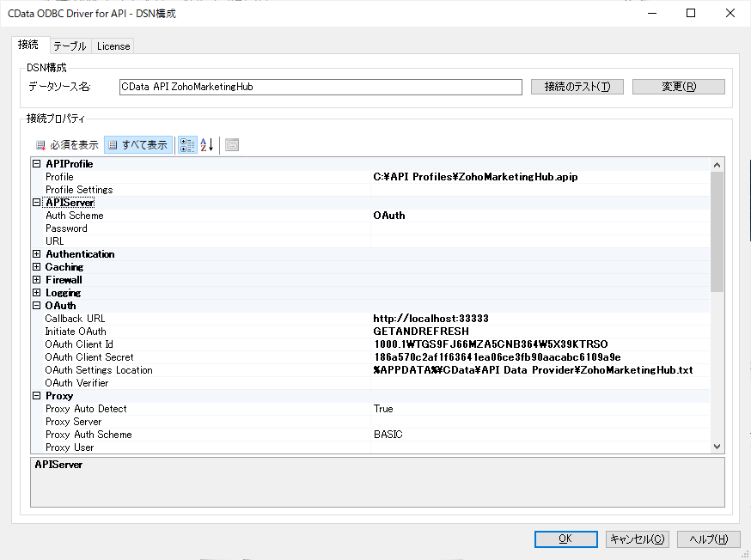Click the BASIC proxy auth value
Image resolution: width=751 pixels, height=560 pixels.
[x=388, y=435]
